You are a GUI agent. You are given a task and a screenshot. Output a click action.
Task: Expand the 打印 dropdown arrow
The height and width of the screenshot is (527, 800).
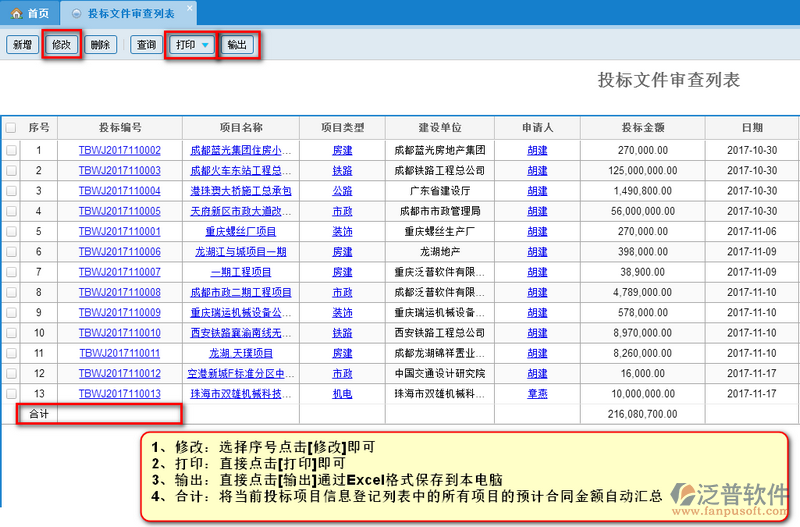pyautogui.click(x=205, y=45)
